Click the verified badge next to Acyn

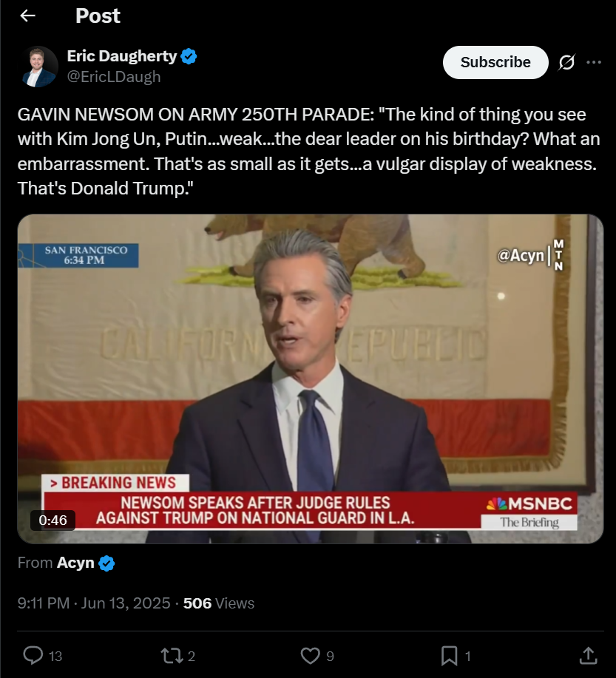click(106, 563)
